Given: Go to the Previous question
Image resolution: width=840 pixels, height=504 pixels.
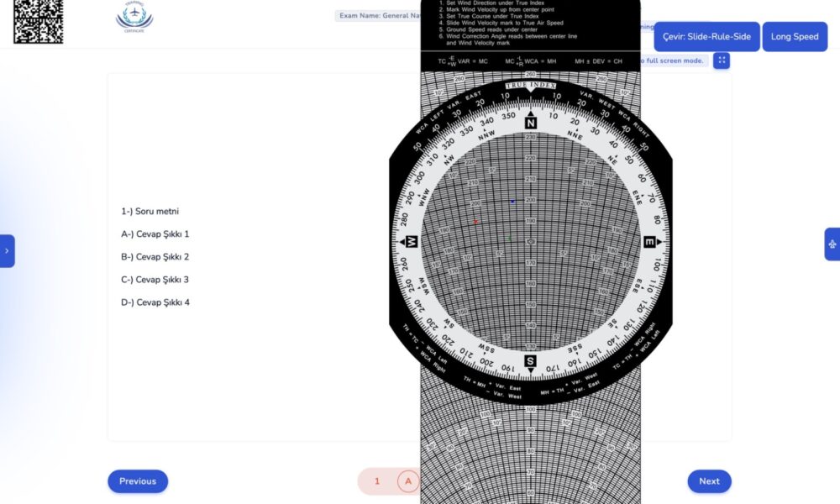Looking at the screenshot, I should [x=138, y=481].
